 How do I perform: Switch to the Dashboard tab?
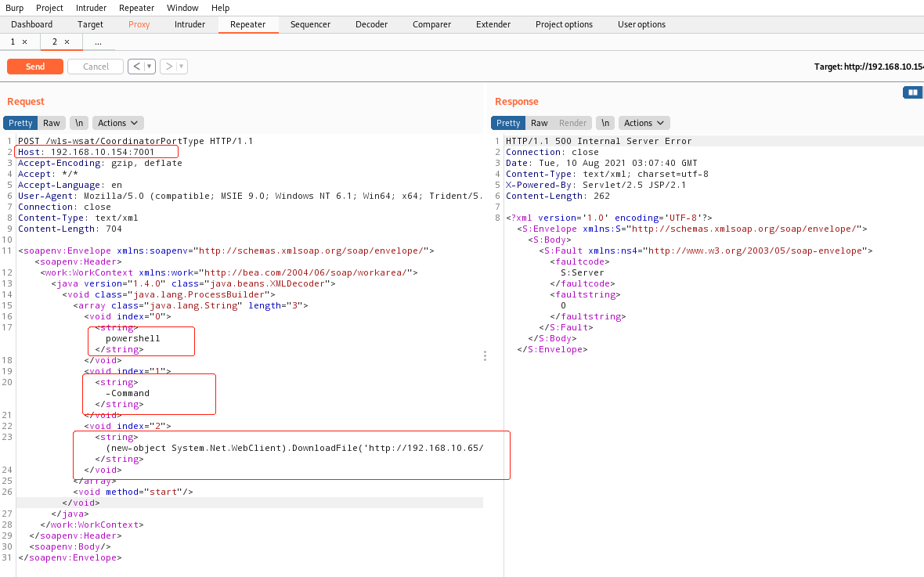[x=32, y=24]
